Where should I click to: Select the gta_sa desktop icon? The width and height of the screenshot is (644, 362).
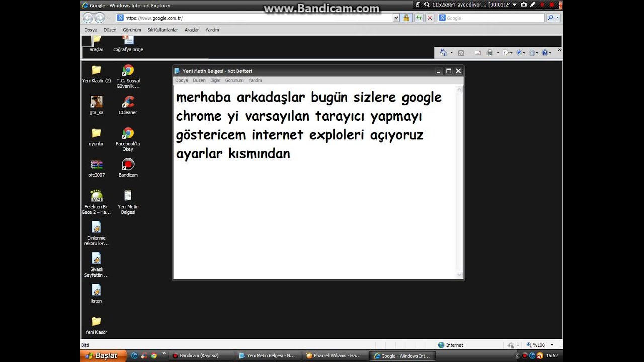pos(96,105)
